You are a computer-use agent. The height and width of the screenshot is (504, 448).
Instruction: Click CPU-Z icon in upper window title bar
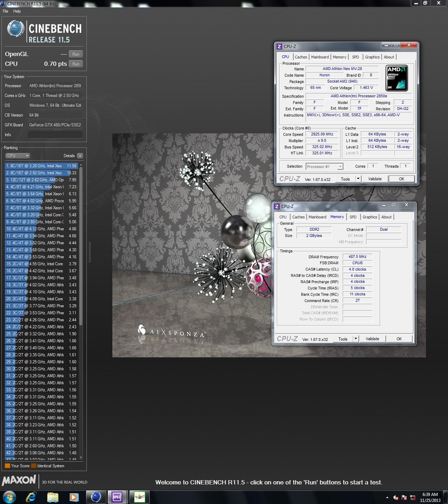pos(279,46)
